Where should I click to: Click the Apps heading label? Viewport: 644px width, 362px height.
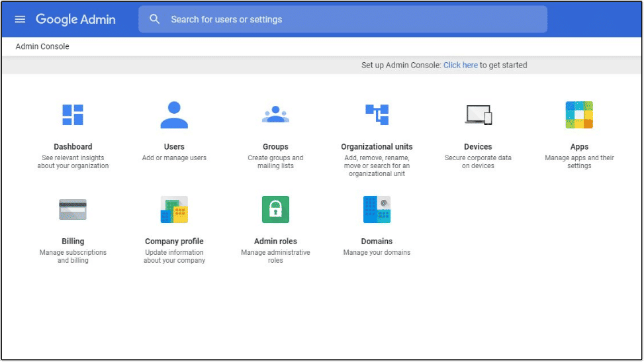click(x=579, y=147)
